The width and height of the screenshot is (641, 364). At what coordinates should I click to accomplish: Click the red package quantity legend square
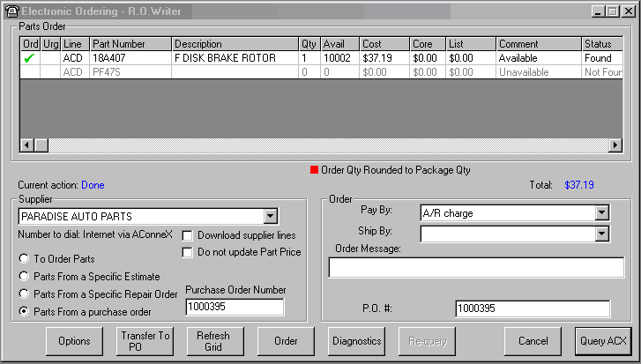click(x=313, y=170)
